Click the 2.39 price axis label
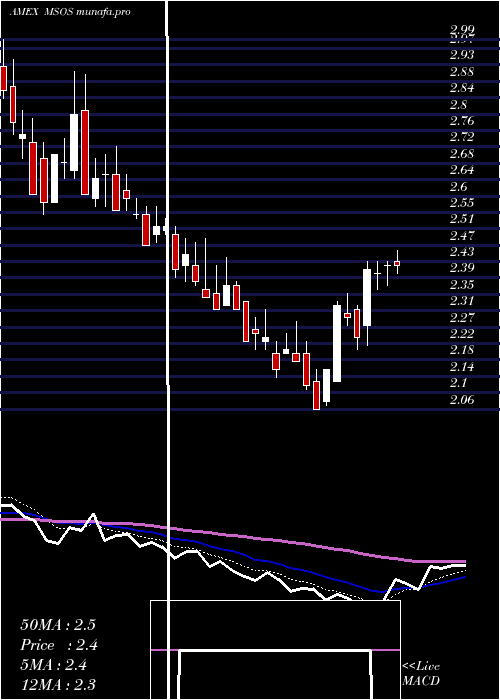 (462, 268)
